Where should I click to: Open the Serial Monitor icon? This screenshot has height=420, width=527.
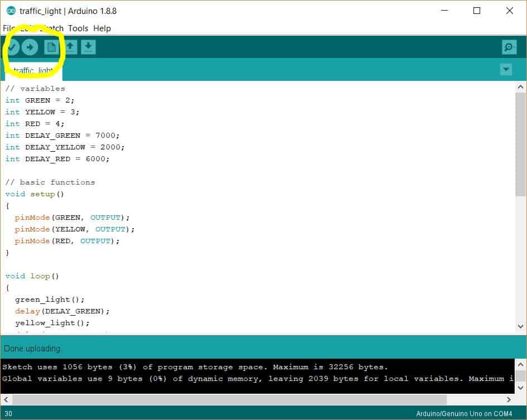[509, 47]
